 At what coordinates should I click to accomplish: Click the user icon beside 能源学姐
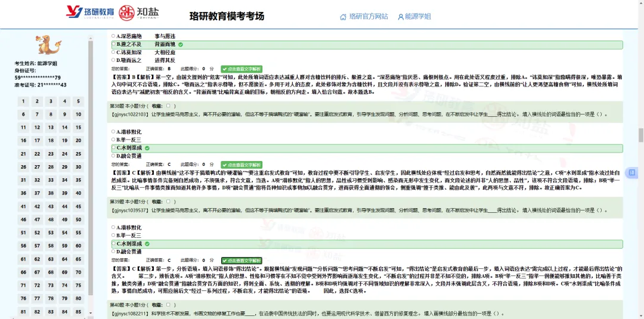(401, 17)
